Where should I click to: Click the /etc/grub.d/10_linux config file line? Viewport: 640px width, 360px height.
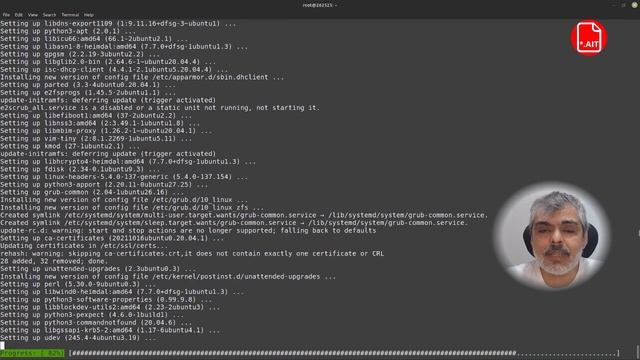[x=124, y=200]
